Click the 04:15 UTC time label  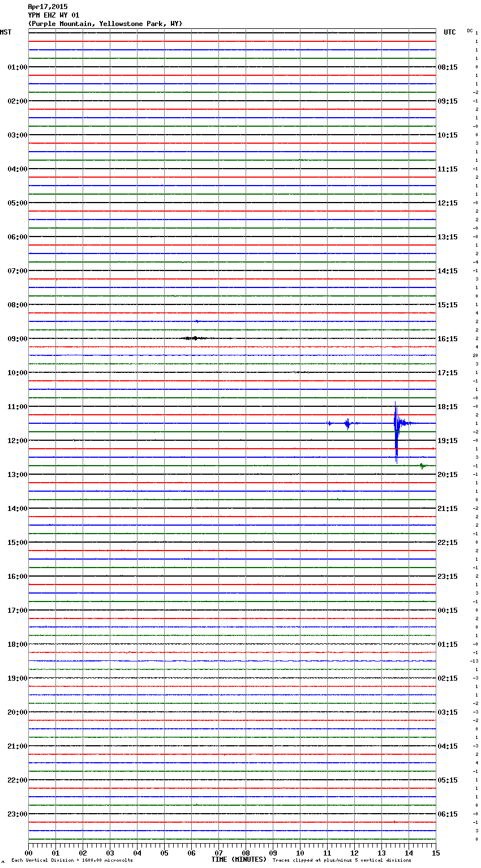[x=448, y=746]
